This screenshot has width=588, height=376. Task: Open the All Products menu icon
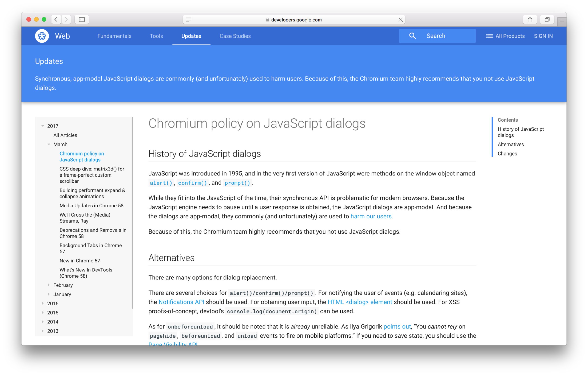pos(489,36)
